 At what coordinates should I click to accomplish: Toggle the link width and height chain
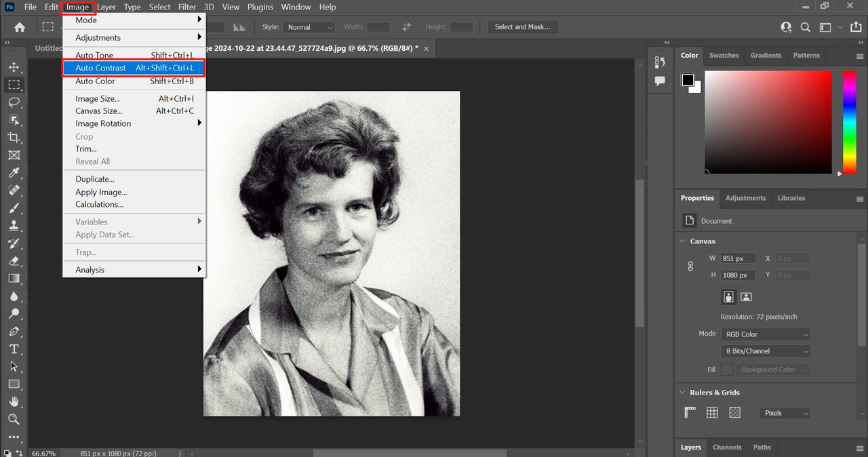pyautogui.click(x=690, y=266)
